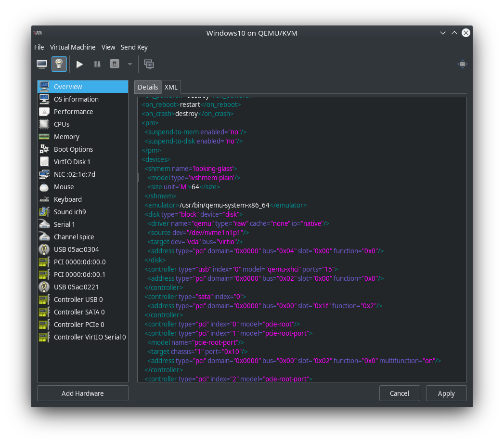This screenshot has height=444, width=504.
Task: Toggle fullscreen with the resize icon
Action: (x=462, y=64)
